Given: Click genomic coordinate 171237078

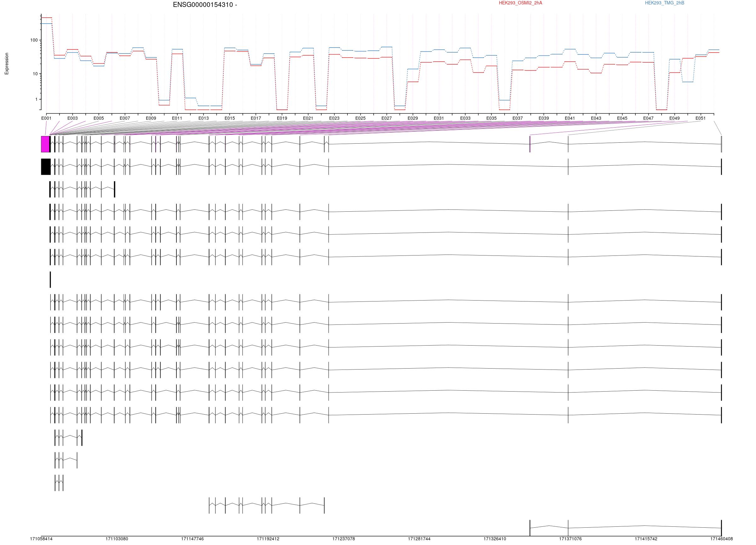Looking at the screenshot, I should (344, 539).
